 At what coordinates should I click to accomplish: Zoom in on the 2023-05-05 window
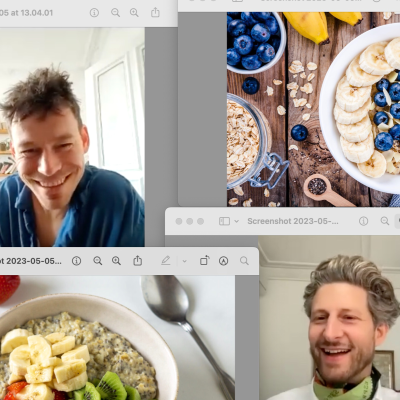tap(116, 261)
